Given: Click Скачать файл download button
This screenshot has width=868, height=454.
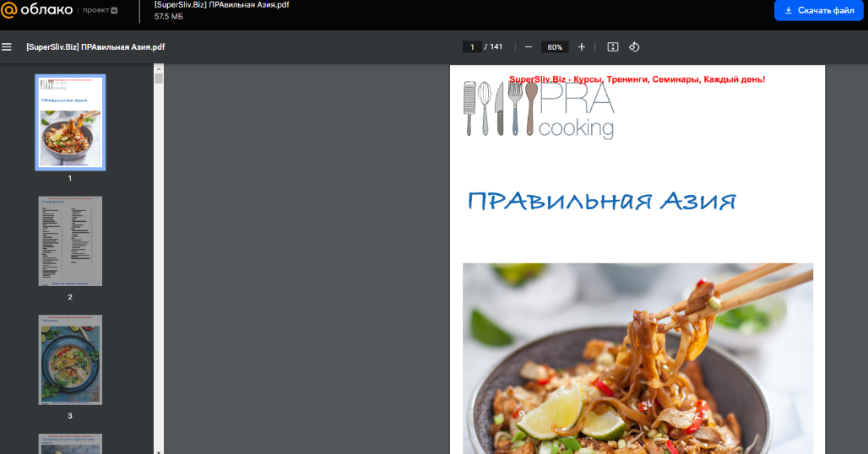Looking at the screenshot, I should click(819, 10).
